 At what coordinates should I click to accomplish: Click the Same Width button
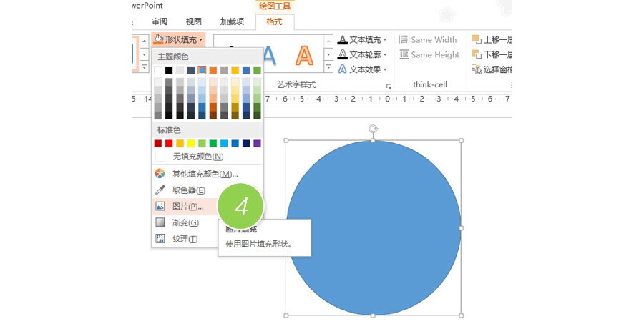(x=428, y=40)
